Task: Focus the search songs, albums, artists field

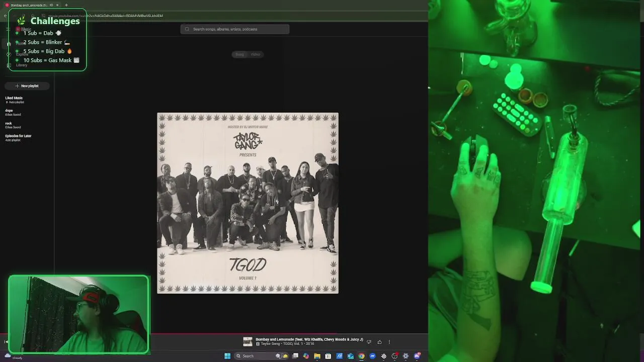Action: coord(235,29)
